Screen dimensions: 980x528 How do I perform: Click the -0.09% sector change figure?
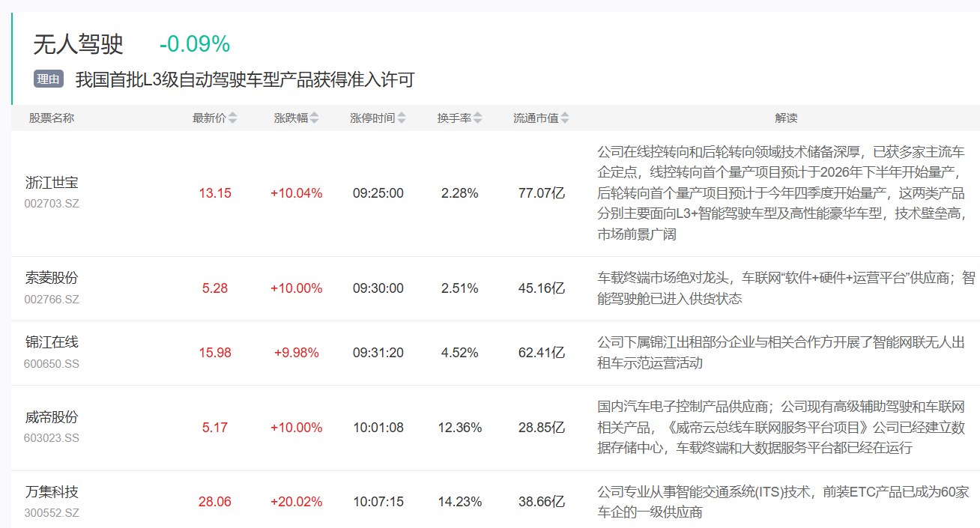coord(194,45)
